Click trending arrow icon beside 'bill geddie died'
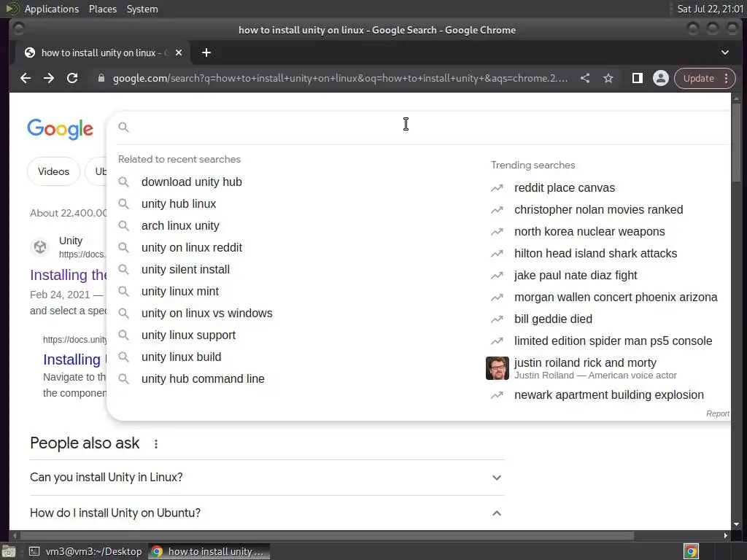This screenshot has height=560, width=747. tap(497, 319)
